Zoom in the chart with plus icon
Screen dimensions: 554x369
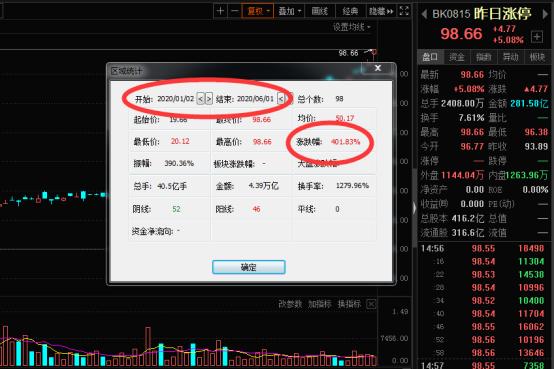click(x=220, y=11)
